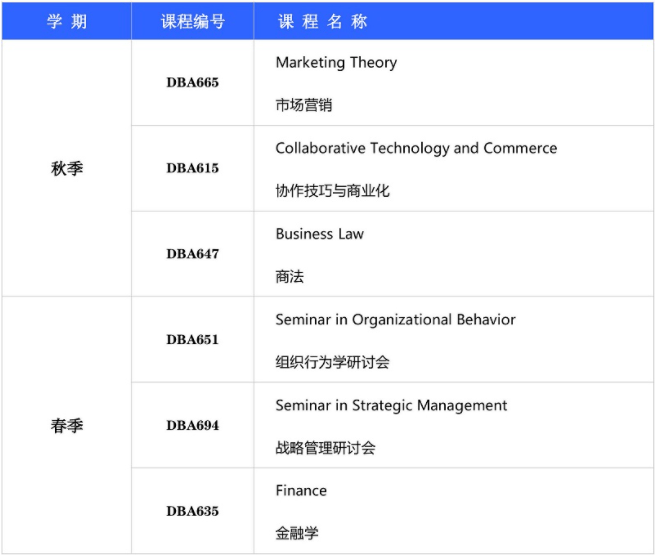Click course code DBA665
The height and width of the screenshot is (556, 656).
192,83
